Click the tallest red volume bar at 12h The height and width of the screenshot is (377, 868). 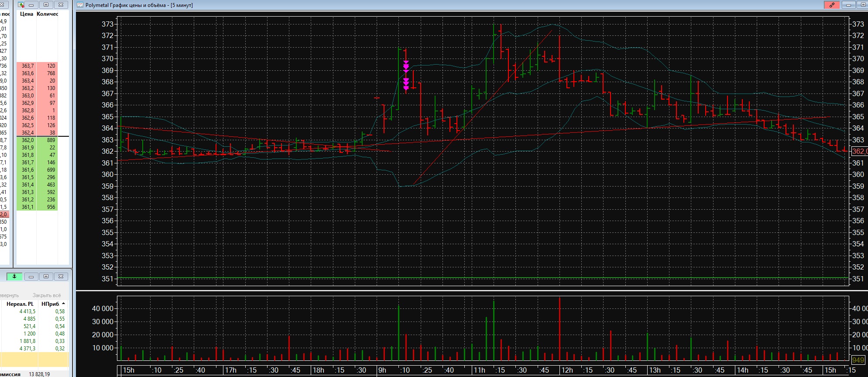[x=559, y=328]
